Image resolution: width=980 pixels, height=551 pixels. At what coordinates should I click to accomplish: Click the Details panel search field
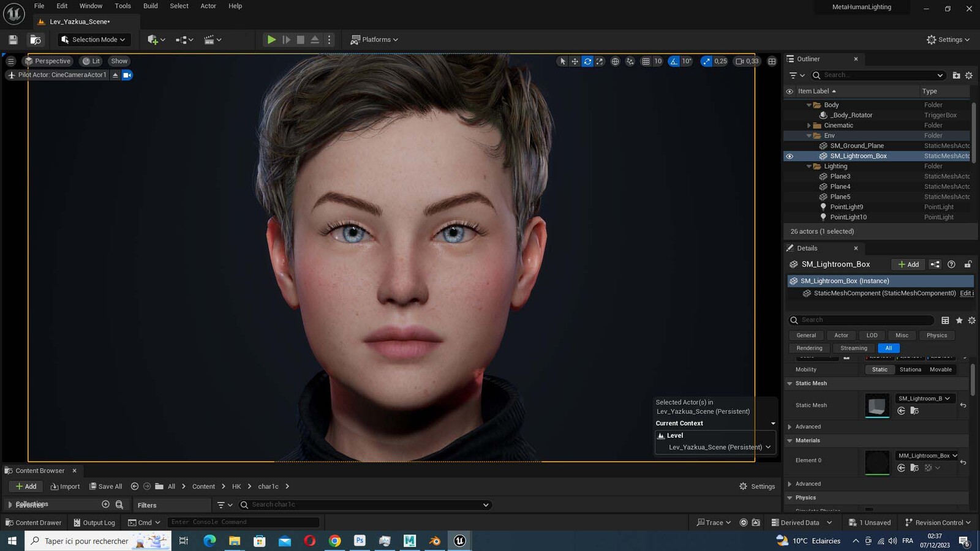click(861, 320)
